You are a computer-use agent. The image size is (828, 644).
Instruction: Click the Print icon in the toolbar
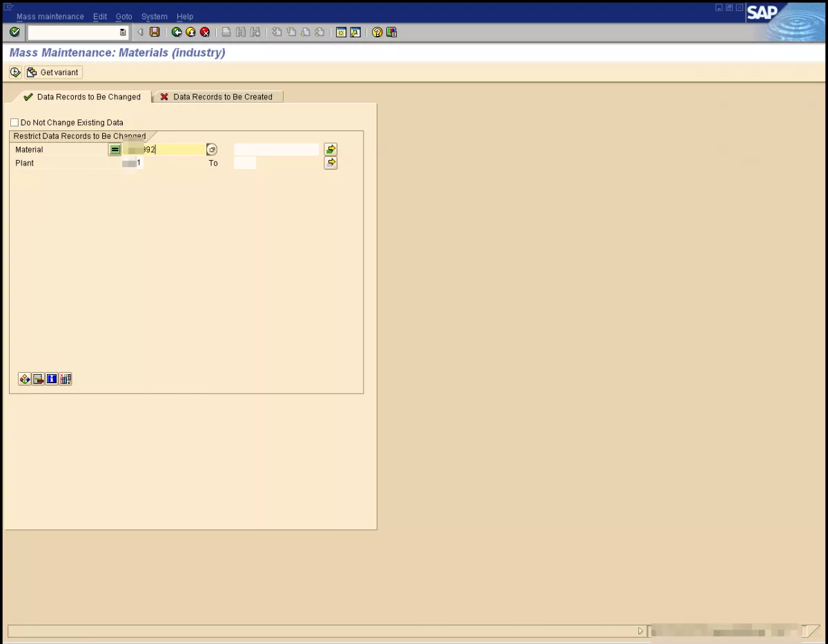click(226, 32)
